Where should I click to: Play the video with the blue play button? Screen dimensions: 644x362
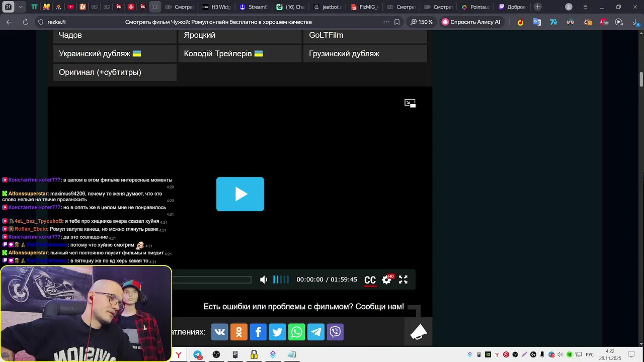click(240, 194)
